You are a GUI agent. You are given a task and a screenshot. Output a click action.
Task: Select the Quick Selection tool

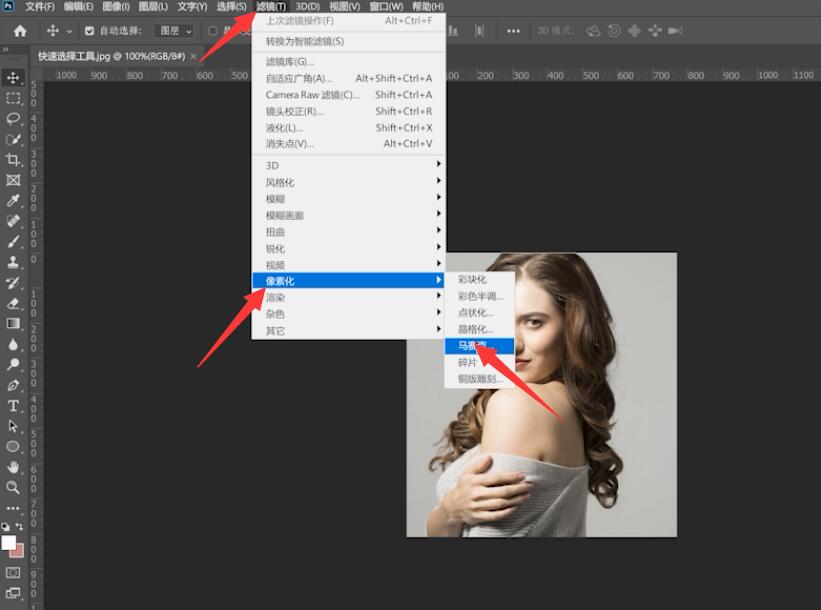[x=13, y=139]
